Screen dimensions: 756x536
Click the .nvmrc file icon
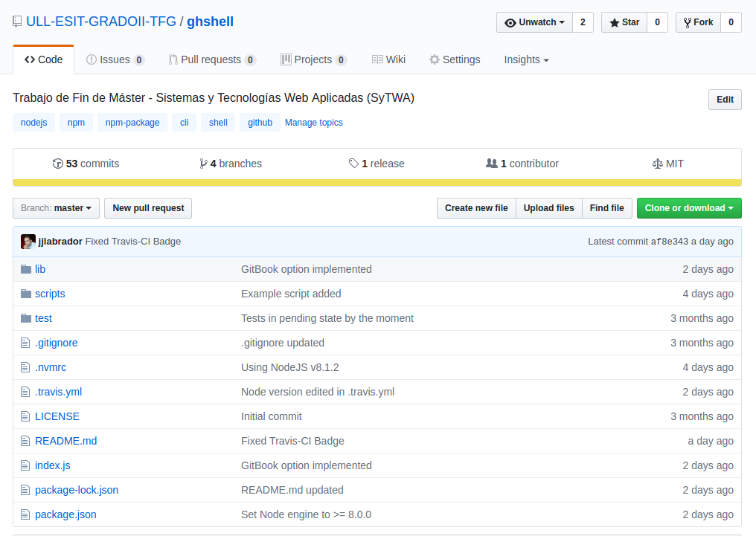tap(25, 367)
